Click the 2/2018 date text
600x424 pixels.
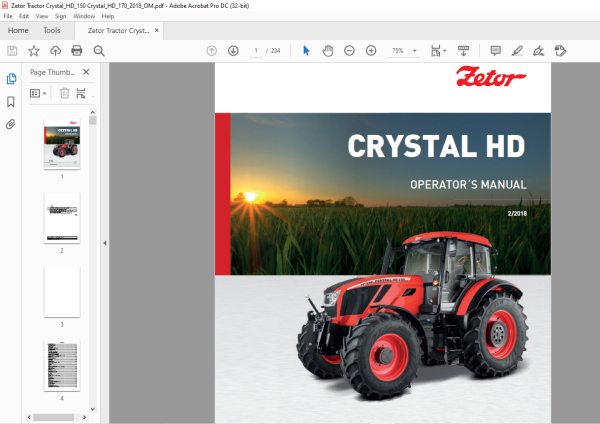[x=517, y=214]
